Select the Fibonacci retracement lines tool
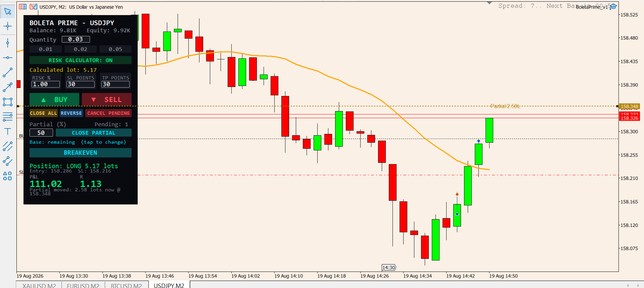 (8, 117)
